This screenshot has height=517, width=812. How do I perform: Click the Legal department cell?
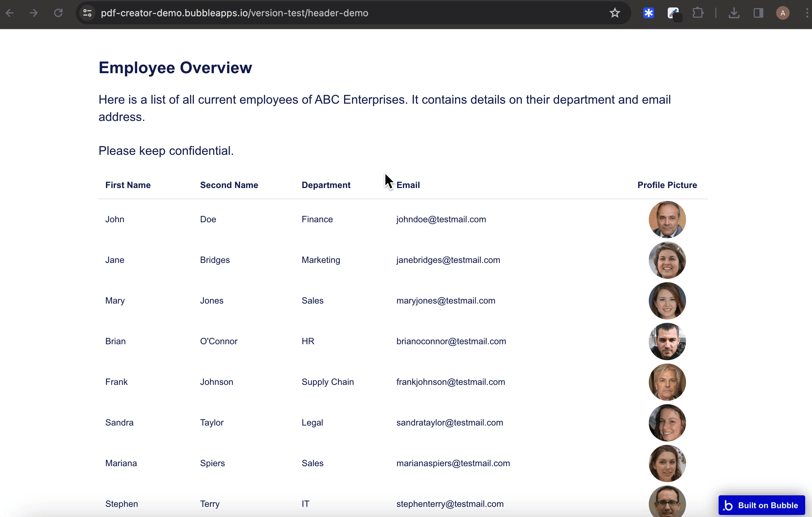click(x=312, y=423)
